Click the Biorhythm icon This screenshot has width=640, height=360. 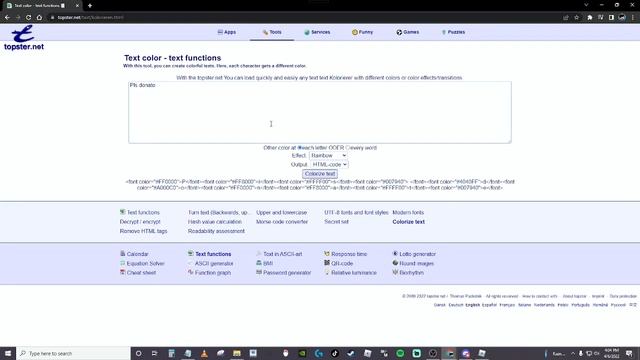click(395, 272)
